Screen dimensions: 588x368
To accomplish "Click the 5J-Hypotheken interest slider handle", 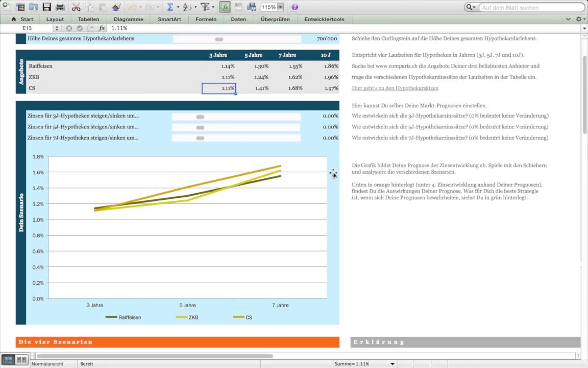I will click(200, 128).
